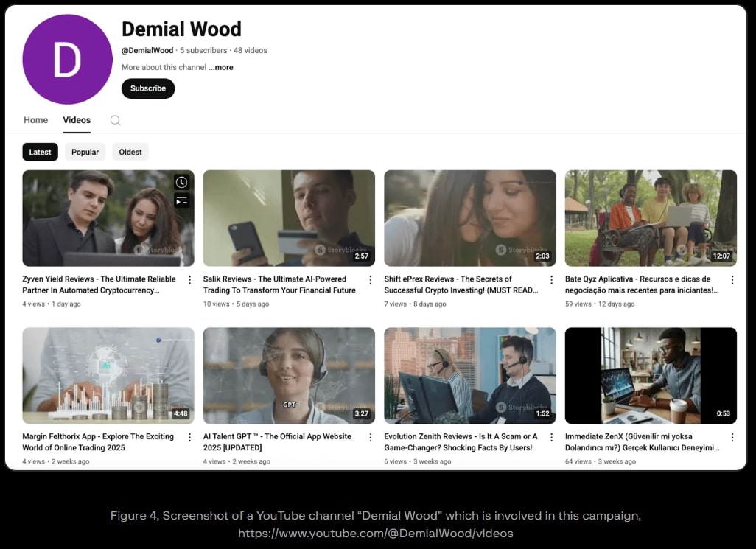This screenshot has width=756, height=549.
Task: Click Add to queue icon on Zyven thumbnail
Action: pyautogui.click(x=181, y=200)
